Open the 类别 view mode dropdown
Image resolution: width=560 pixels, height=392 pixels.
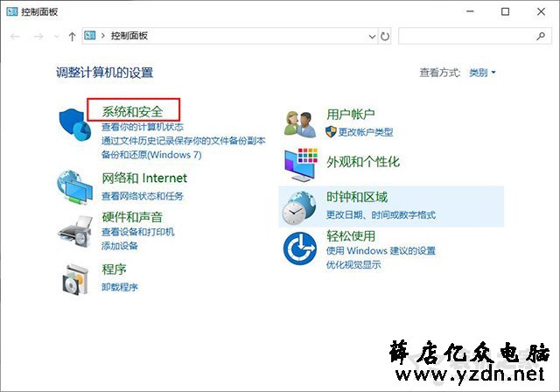[x=482, y=73]
